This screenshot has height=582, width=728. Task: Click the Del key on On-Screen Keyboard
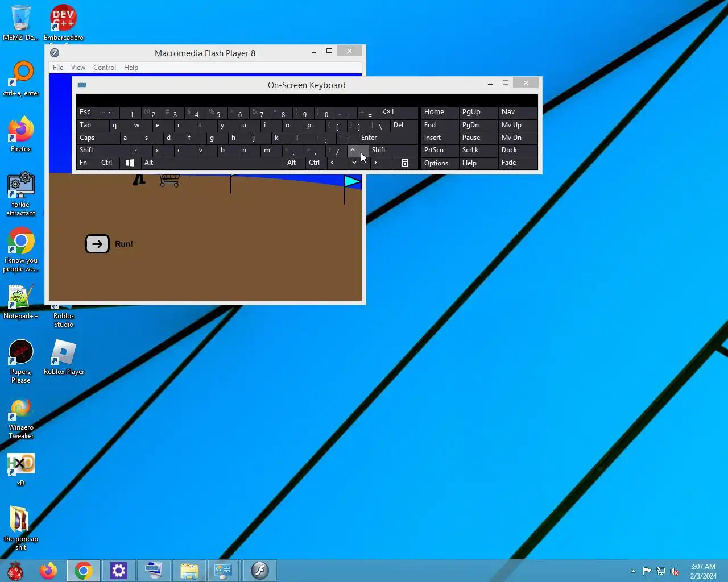point(404,126)
